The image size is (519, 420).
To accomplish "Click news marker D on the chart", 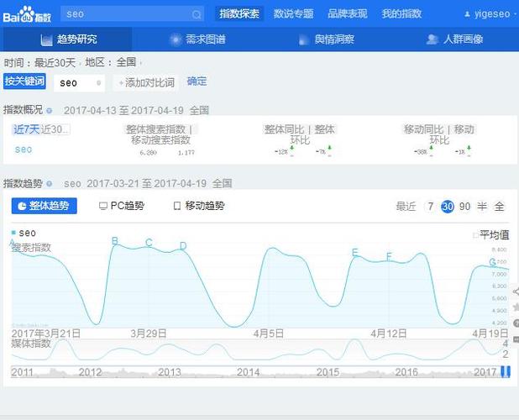I will tap(183, 246).
